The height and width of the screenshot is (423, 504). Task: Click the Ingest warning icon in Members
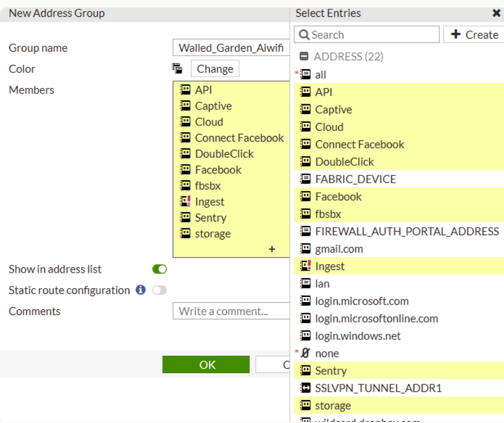(x=185, y=202)
